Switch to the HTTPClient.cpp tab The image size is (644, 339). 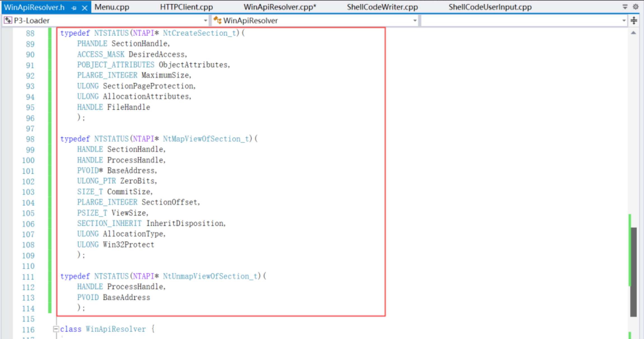point(186,7)
